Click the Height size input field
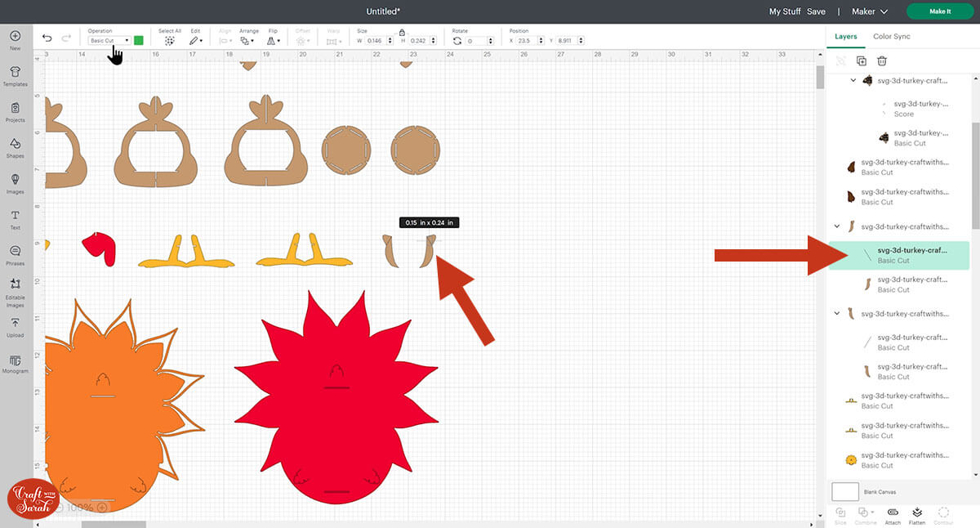 (x=417, y=40)
